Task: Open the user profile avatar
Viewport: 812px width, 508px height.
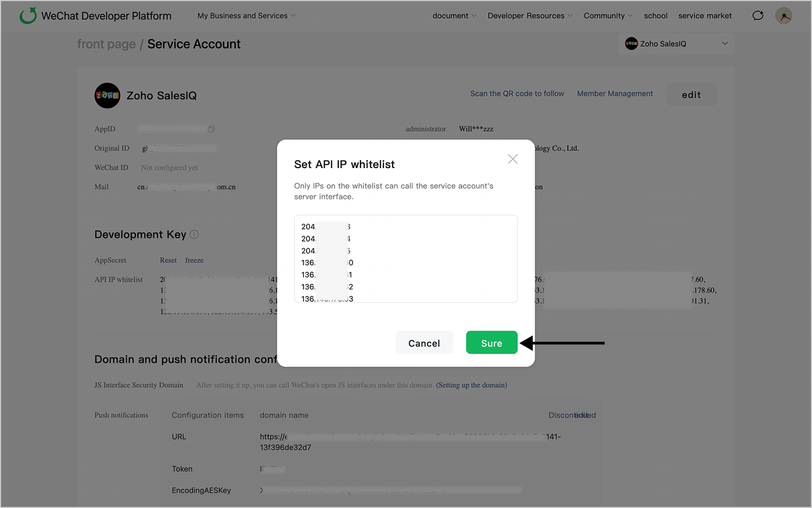Action: 784,16
